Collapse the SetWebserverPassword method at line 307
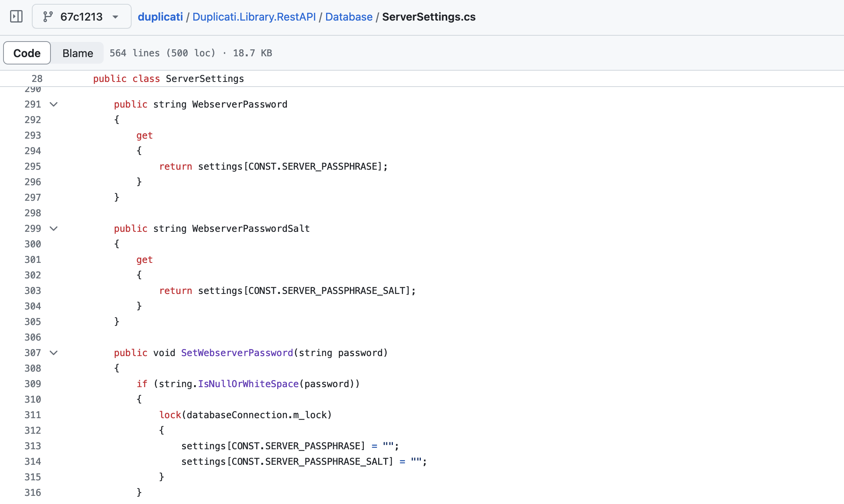The image size is (844, 504). (54, 353)
